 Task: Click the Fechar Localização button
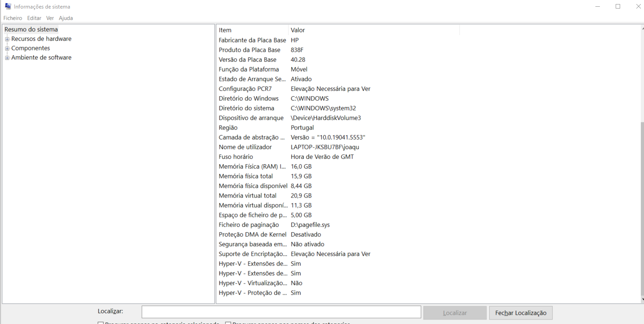click(521, 313)
